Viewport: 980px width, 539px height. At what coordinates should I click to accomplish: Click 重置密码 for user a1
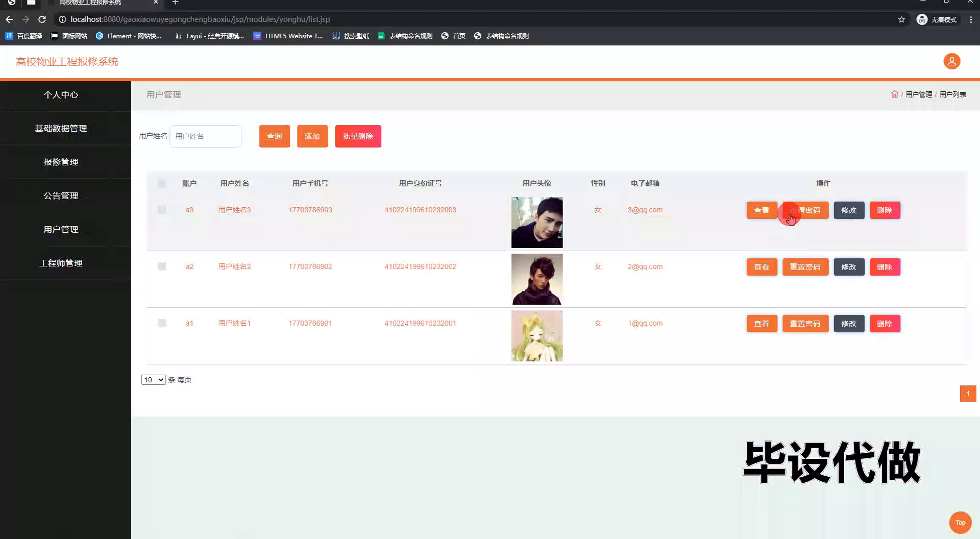point(805,324)
